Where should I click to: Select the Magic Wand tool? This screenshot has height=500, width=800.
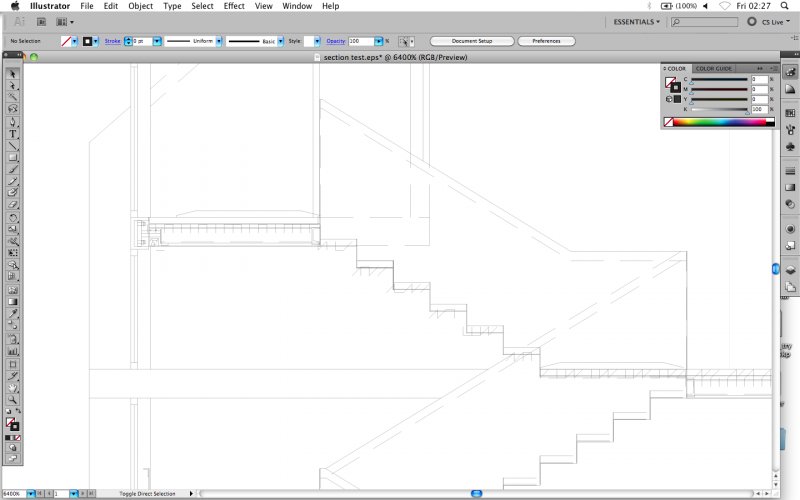[13, 97]
